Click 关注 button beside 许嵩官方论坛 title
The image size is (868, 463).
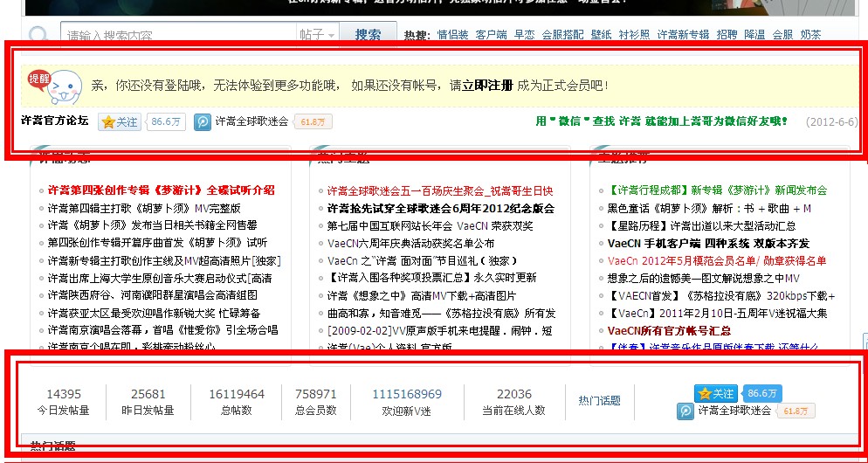120,121
